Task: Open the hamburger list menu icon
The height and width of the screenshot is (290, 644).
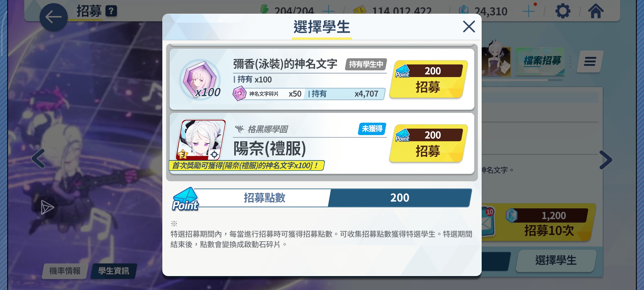Action: [590, 61]
